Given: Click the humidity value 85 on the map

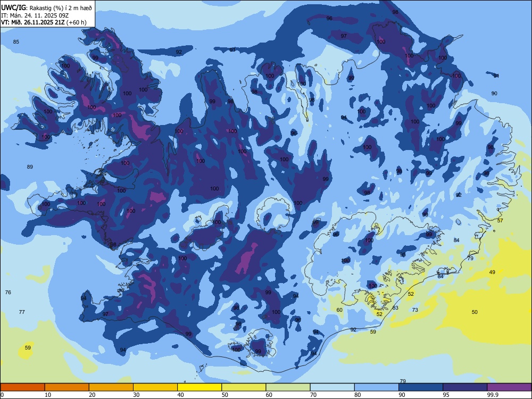Looking at the screenshot, I should tap(16, 41).
